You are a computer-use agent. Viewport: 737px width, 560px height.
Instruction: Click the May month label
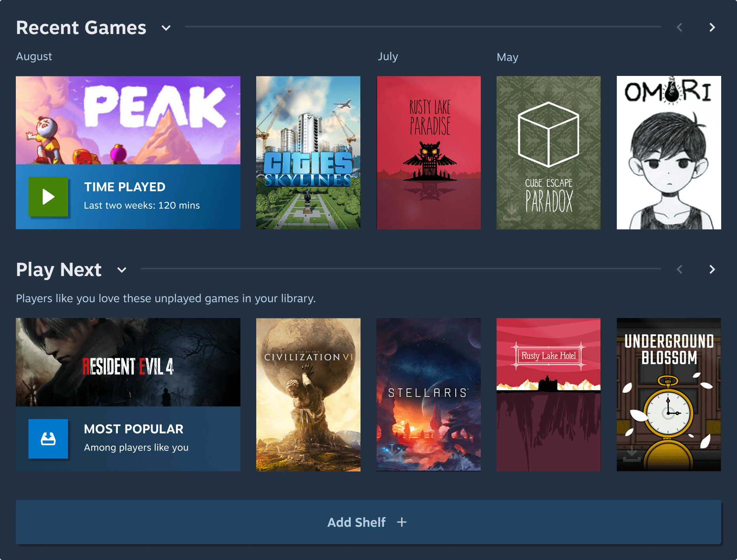[507, 57]
